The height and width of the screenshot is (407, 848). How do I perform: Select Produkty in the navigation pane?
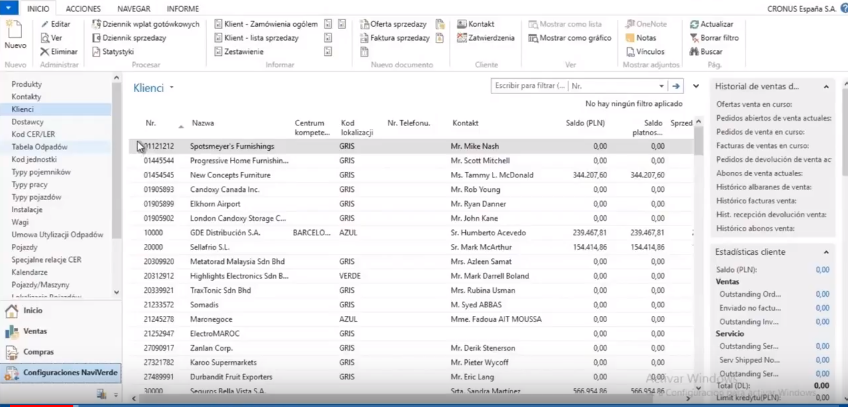(x=26, y=84)
